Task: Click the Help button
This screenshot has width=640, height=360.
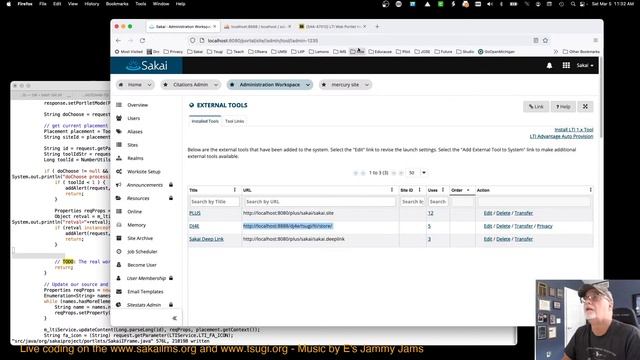Action: point(563,107)
